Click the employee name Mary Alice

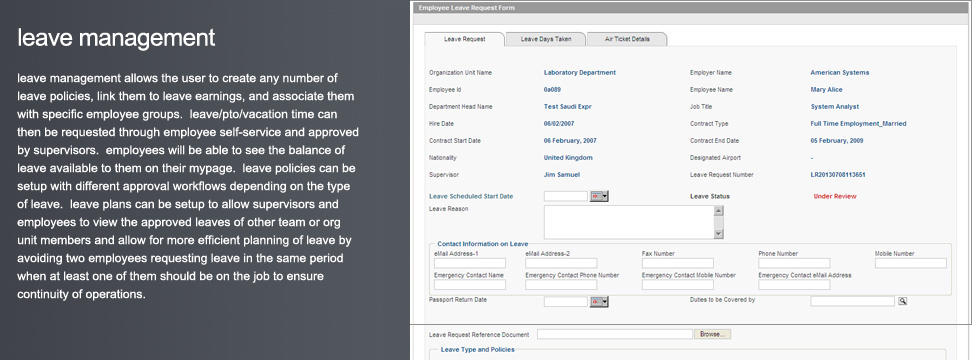point(826,90)
